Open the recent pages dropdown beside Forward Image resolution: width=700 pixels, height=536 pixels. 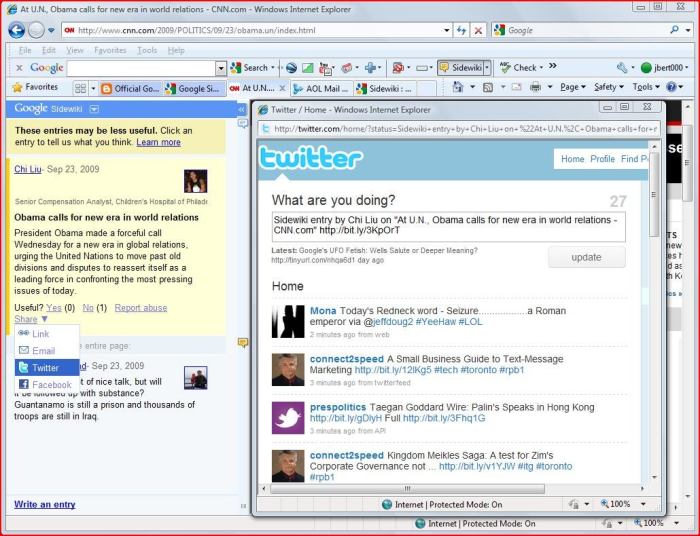[51, 31]
